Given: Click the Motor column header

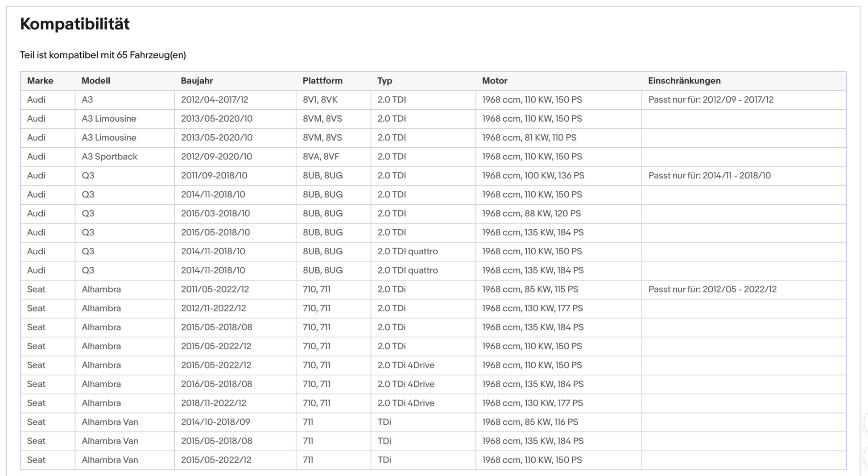Looking at the screenshot, I should (495, 81).
